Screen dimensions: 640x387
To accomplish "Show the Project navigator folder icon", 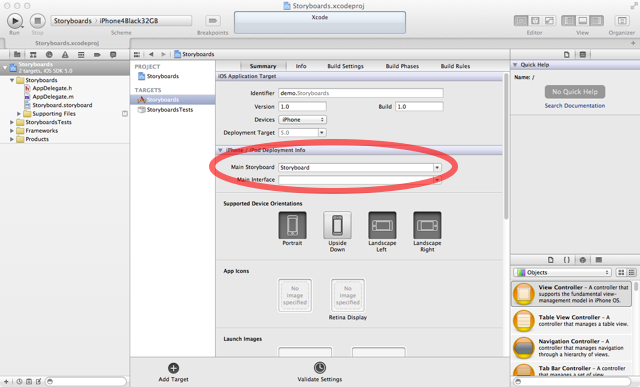I will click(x=17, y=54).
